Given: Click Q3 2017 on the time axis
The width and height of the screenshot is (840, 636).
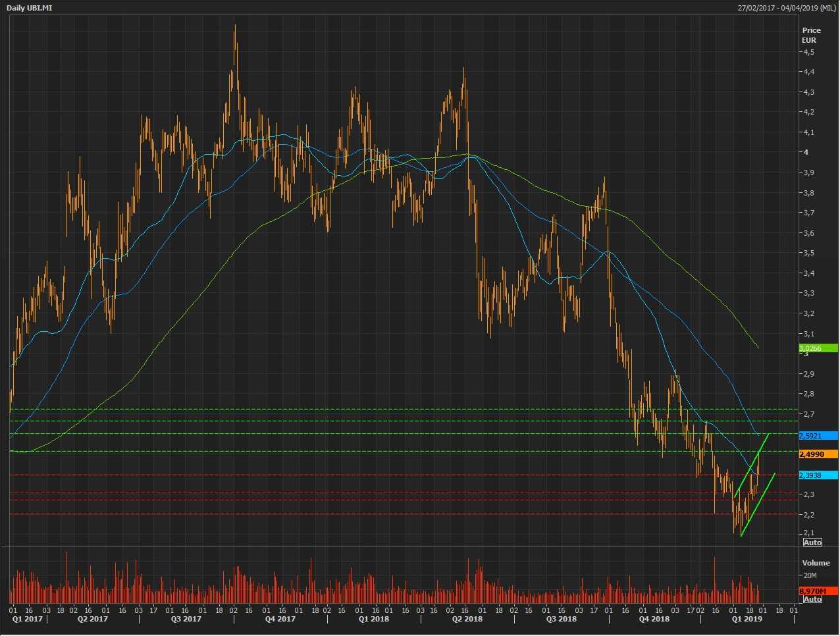Looking at the screenshot, I should point(186,619).
